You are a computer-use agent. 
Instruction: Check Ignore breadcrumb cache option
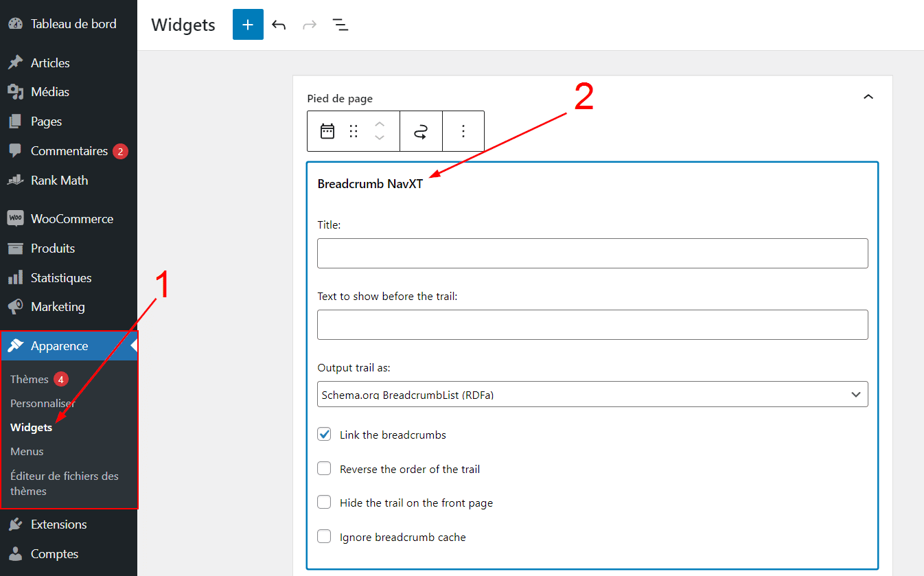(324, 537)
